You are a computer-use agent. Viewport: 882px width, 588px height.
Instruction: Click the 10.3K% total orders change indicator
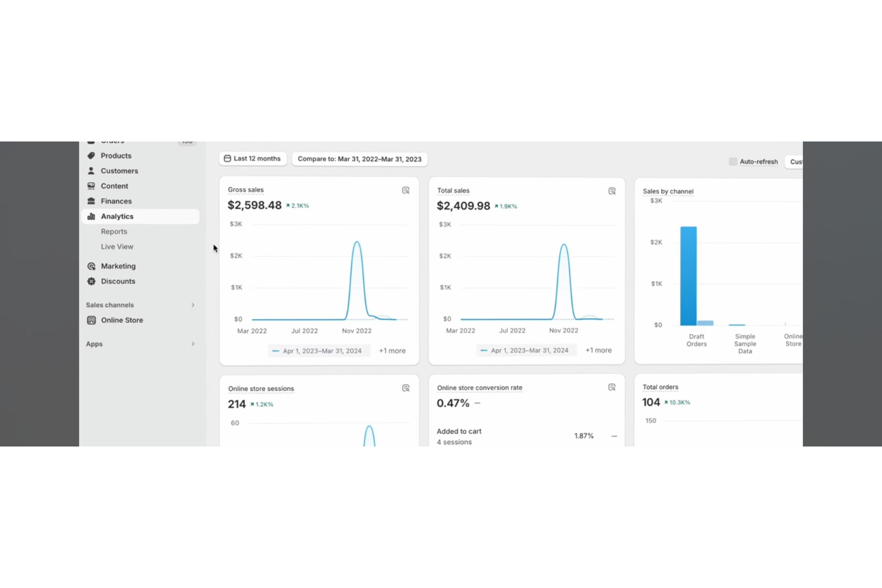677,402
